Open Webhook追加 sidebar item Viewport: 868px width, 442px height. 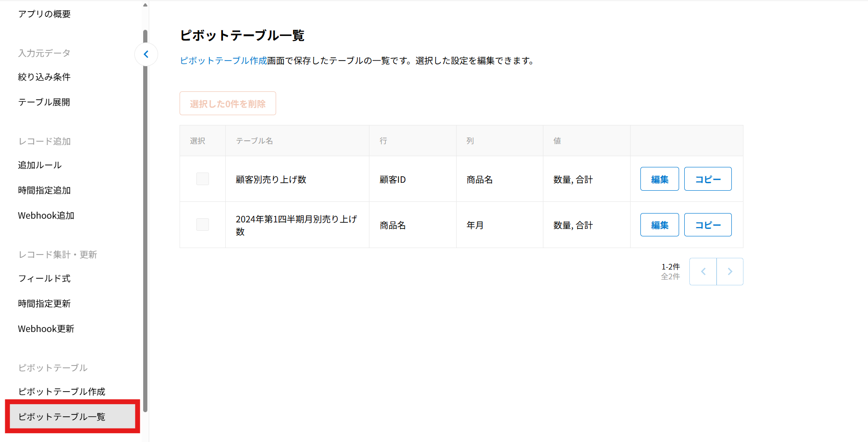point(46,215)
